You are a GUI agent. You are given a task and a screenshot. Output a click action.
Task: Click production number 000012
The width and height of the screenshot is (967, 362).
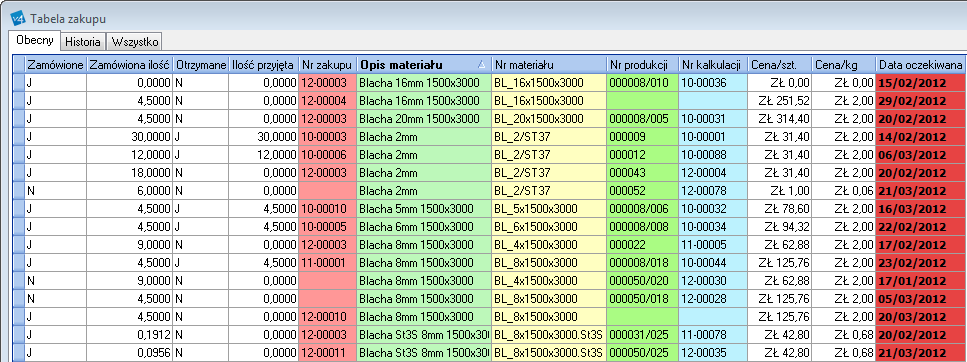click(643, 154)
